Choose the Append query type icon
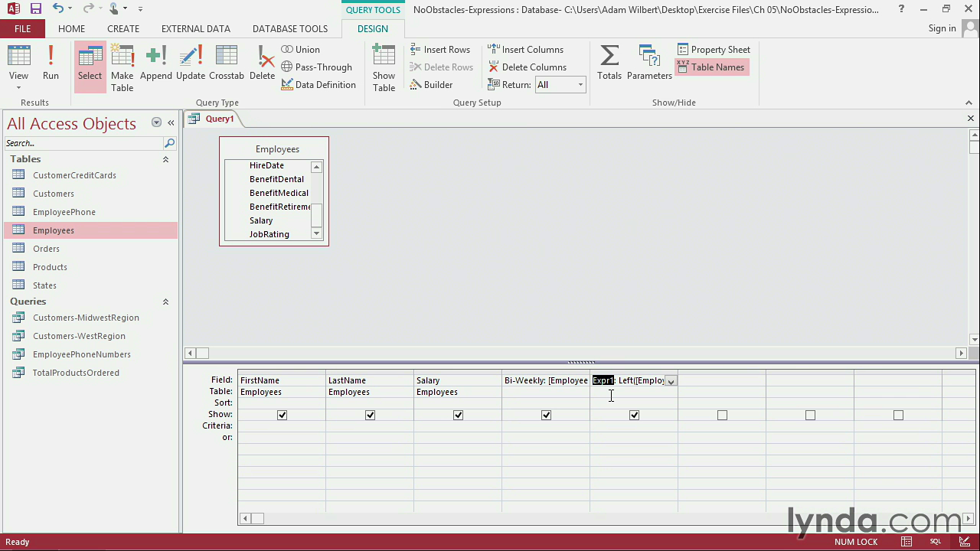980x551 pixels. (x=156, y=63)
